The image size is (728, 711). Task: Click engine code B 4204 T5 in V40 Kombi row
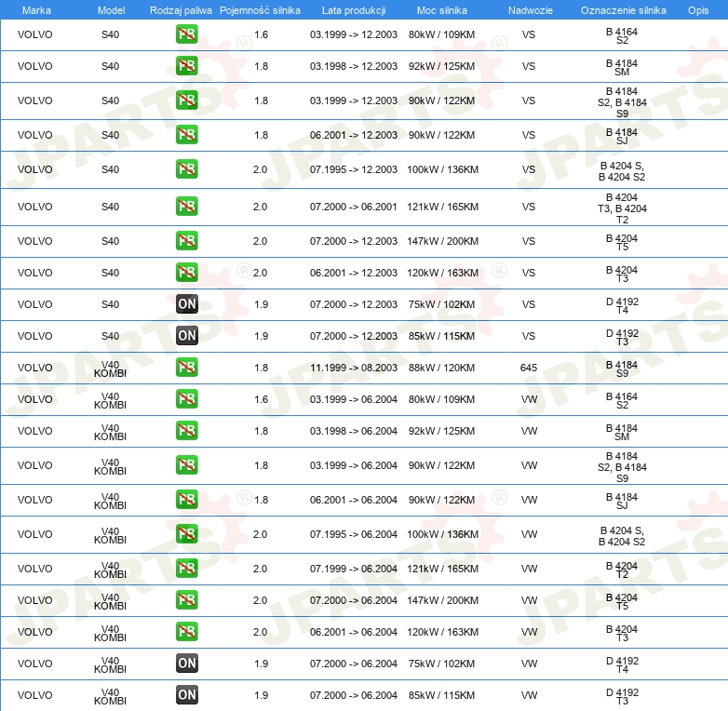pos(622,601)
